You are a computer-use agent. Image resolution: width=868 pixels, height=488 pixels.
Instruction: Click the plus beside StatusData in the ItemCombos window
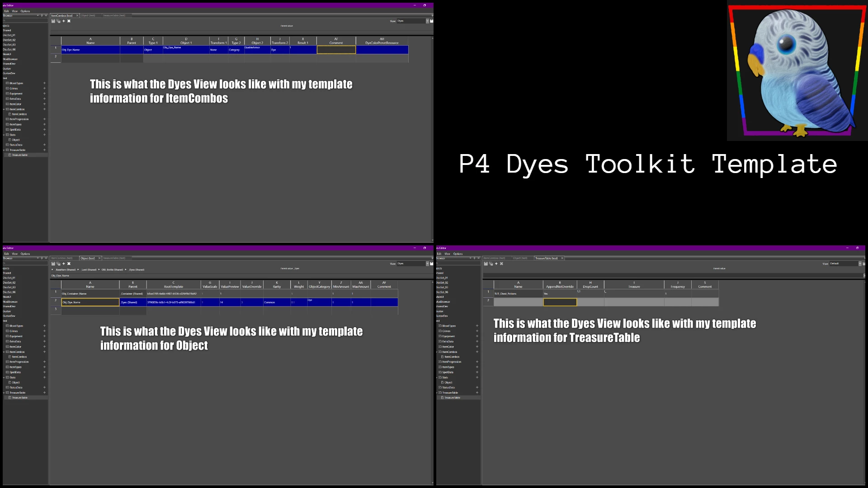pos(44,145)
